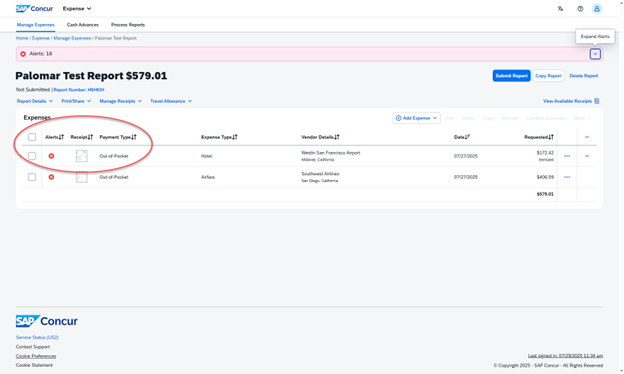Screen dimensions: 624x374
Task: Click the Submit Report button
Action: point(511,76)
